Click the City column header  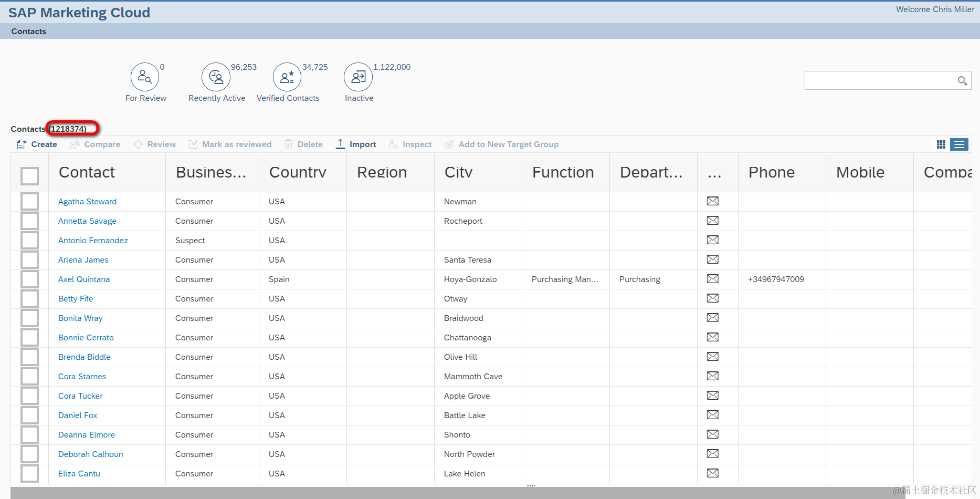tap(478, 172)
